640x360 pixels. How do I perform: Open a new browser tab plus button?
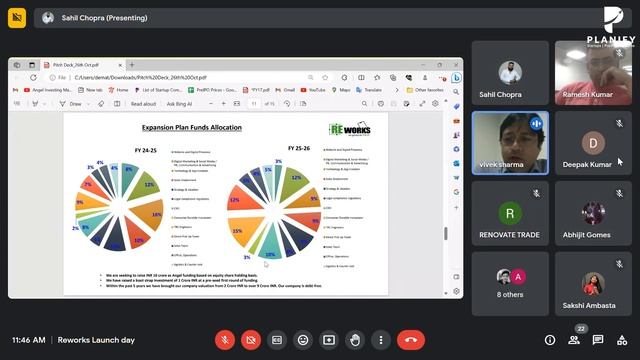coord(132,65)
